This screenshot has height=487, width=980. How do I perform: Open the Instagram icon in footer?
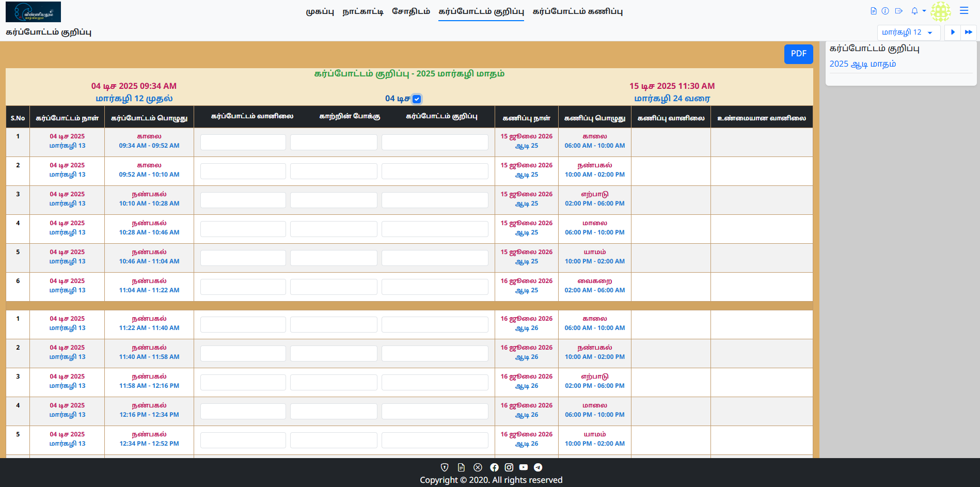coord(509,467)
